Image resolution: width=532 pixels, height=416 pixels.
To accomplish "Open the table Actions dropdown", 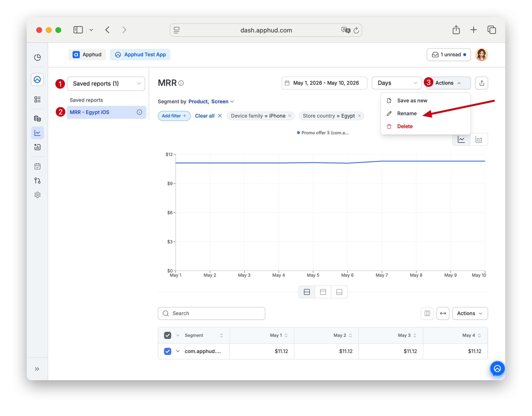I will click(470, 313).
